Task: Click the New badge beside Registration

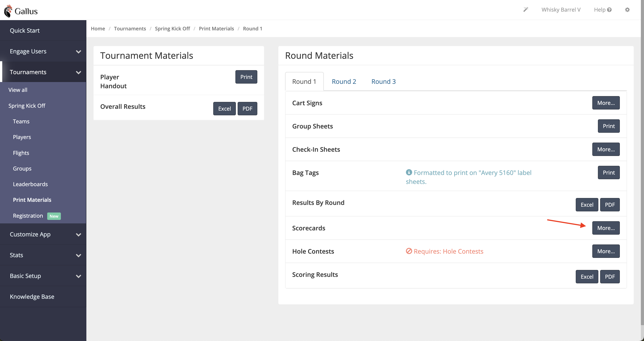Action: (x=54, y=216)
